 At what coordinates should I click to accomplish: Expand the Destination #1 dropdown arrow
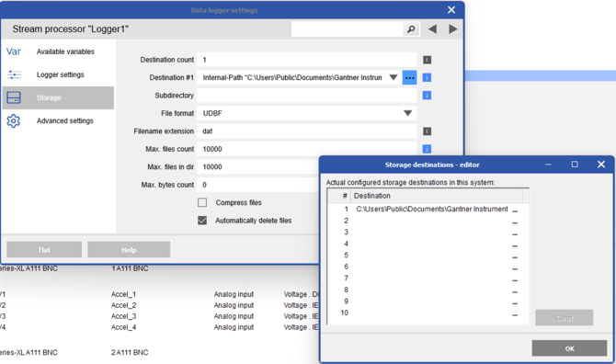coord(394,78)
